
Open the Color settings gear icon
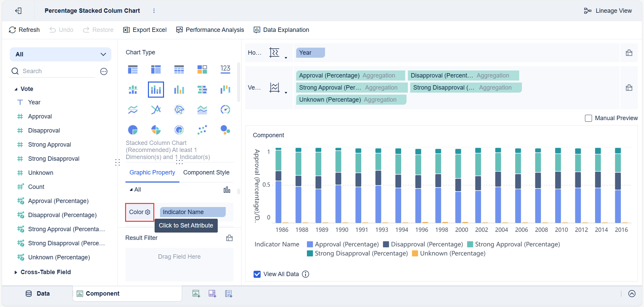(148, 212)
